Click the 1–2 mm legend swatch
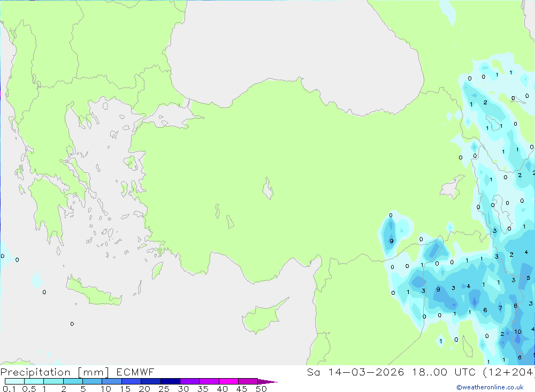535x392 pixels. pos(53,381)
